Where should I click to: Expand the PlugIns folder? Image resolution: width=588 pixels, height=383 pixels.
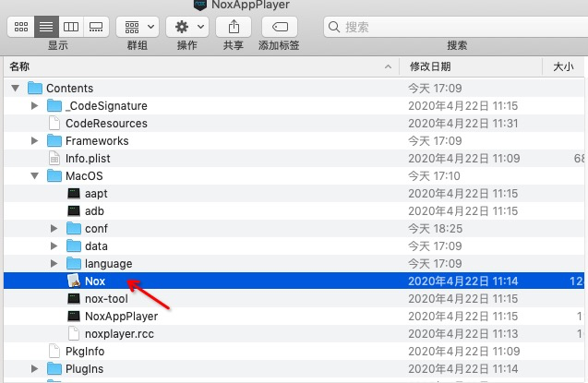coord(34,369)
